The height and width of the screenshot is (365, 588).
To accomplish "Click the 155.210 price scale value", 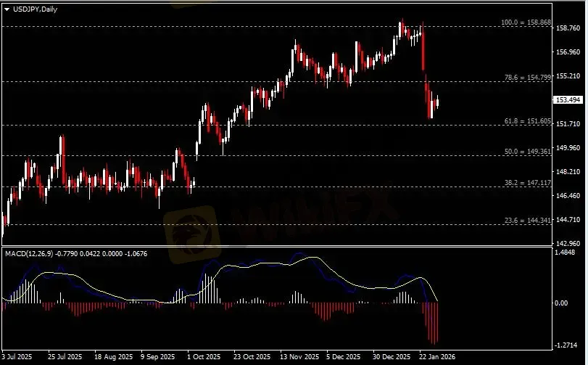I will (x=568, y=75).
